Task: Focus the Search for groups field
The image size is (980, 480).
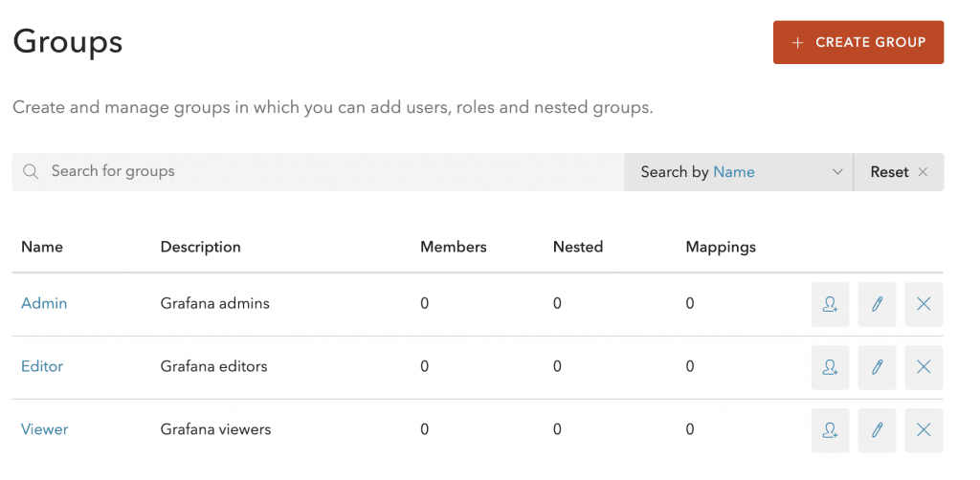Action: click(x=318, y=172)
